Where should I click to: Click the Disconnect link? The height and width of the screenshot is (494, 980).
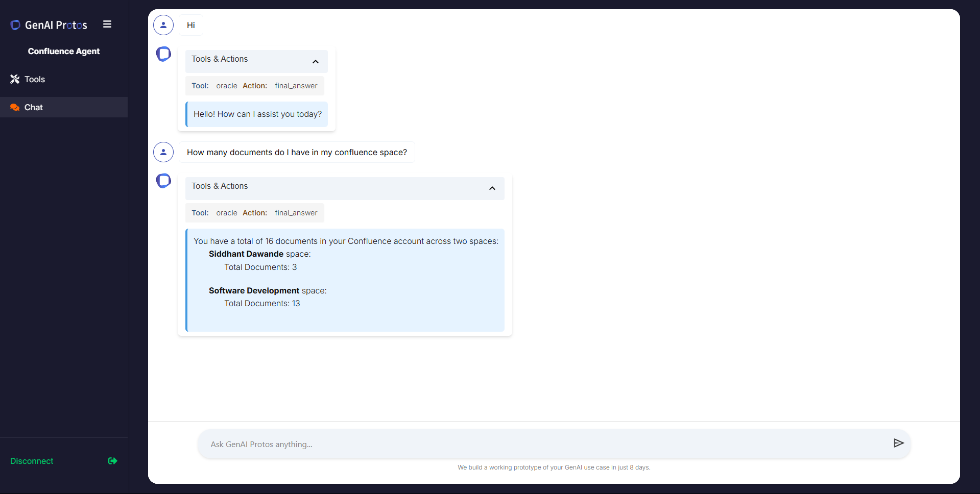pos(32,461)
